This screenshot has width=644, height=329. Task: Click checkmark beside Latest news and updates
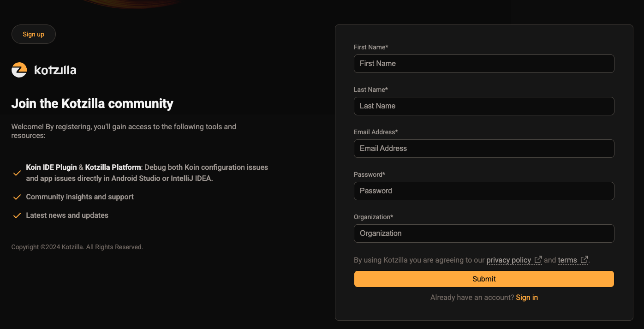[x=17, y=215]
